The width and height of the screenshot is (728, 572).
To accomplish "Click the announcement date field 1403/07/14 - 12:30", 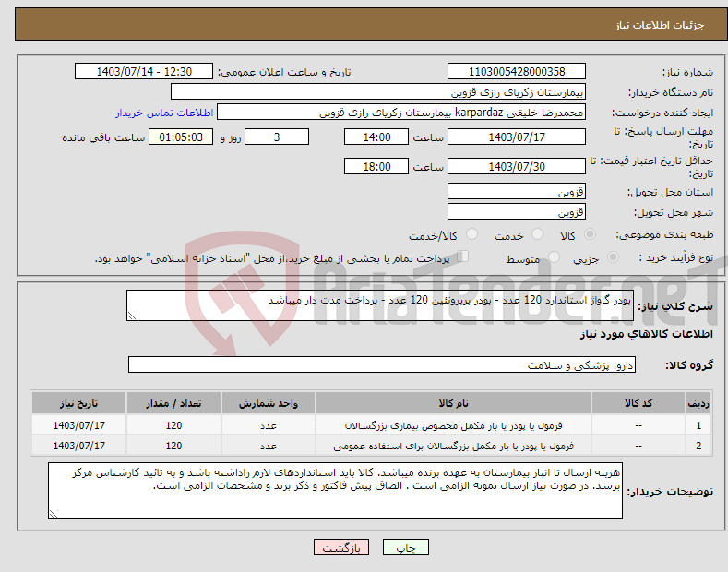I will [144, 72].
